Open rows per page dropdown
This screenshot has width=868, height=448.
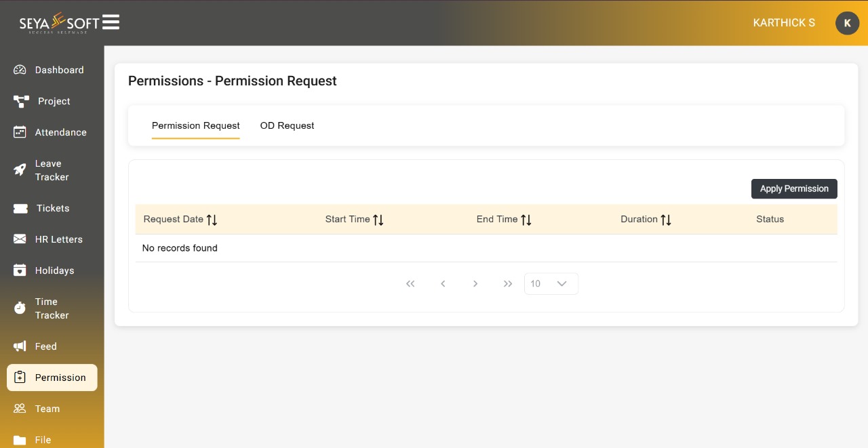[x=551, y=284]
